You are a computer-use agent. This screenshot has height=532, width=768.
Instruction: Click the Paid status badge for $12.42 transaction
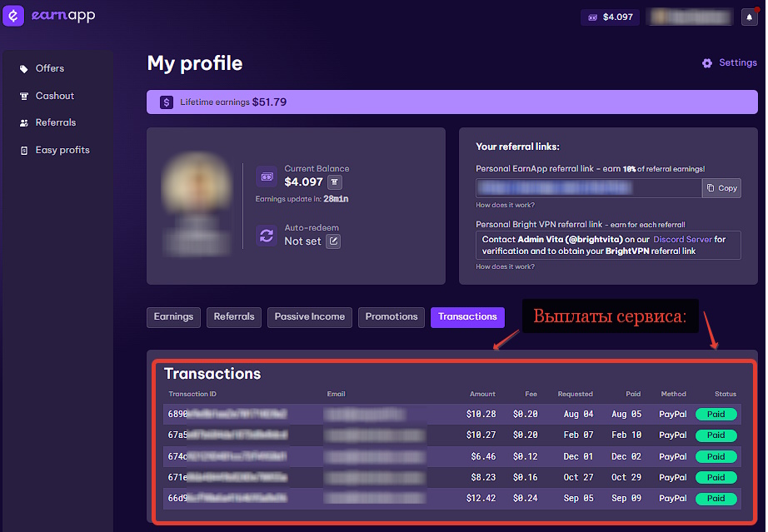(716, 499)
